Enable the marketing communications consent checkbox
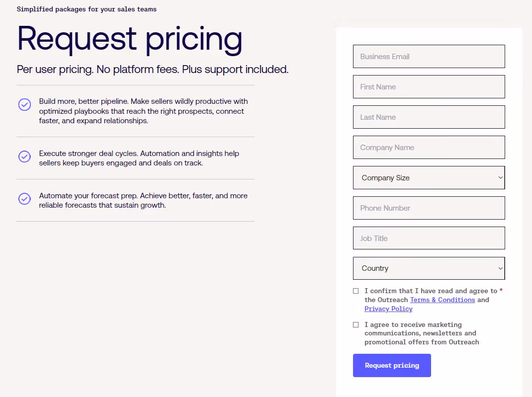The height and width of the screenshot is (397, 532). (x=355, y=324)
